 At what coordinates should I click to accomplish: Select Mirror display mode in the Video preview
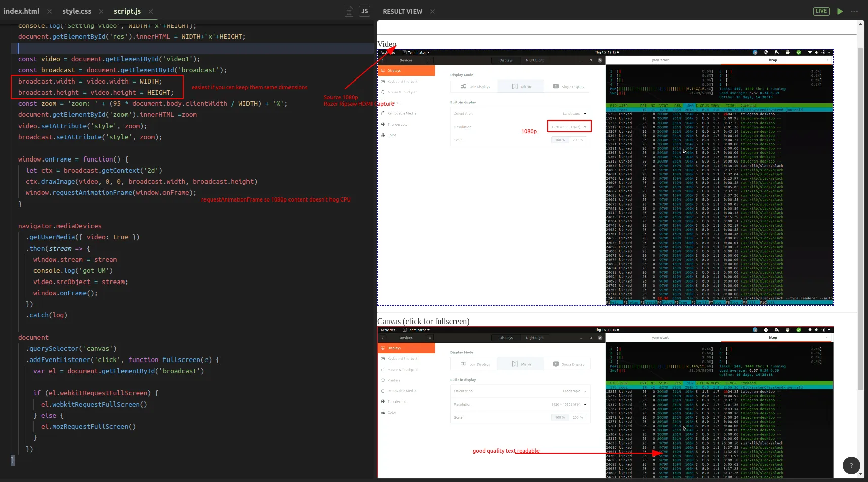pos(521,87)
